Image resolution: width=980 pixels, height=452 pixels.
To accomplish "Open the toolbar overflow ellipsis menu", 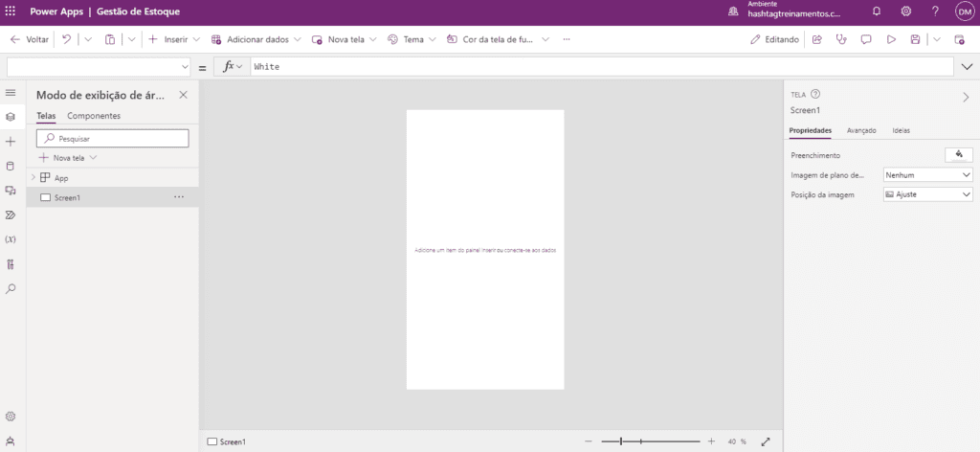I will (567, 39).
